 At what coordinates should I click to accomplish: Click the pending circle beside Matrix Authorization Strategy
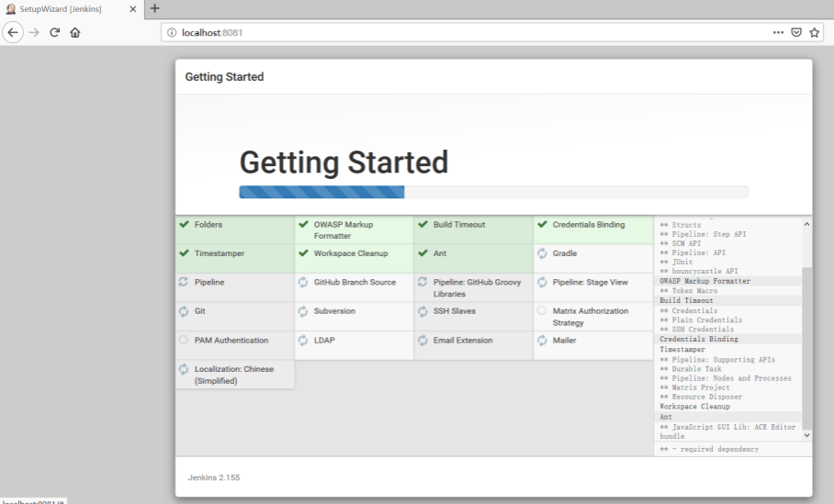pyautogui.click(x=542, y=310)
